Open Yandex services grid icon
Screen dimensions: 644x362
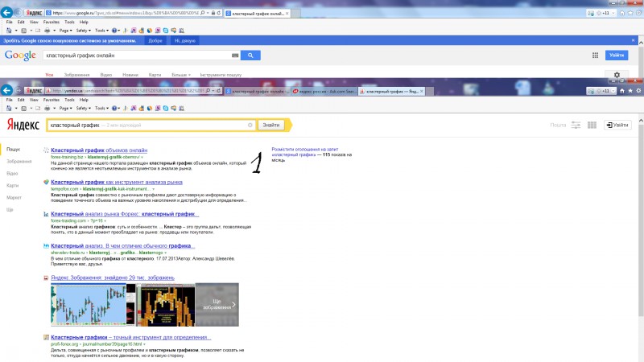[592, 125]
